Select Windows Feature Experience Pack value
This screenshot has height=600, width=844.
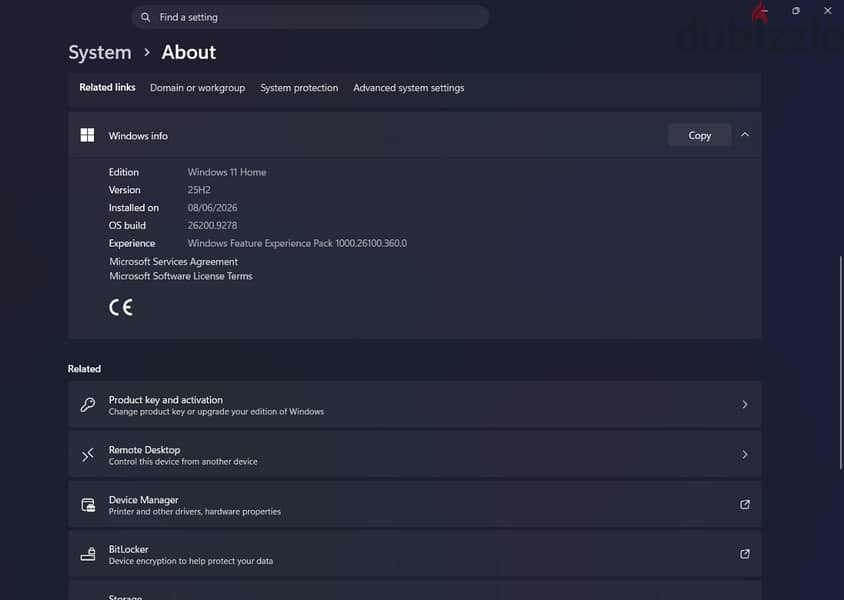(297, 243)
